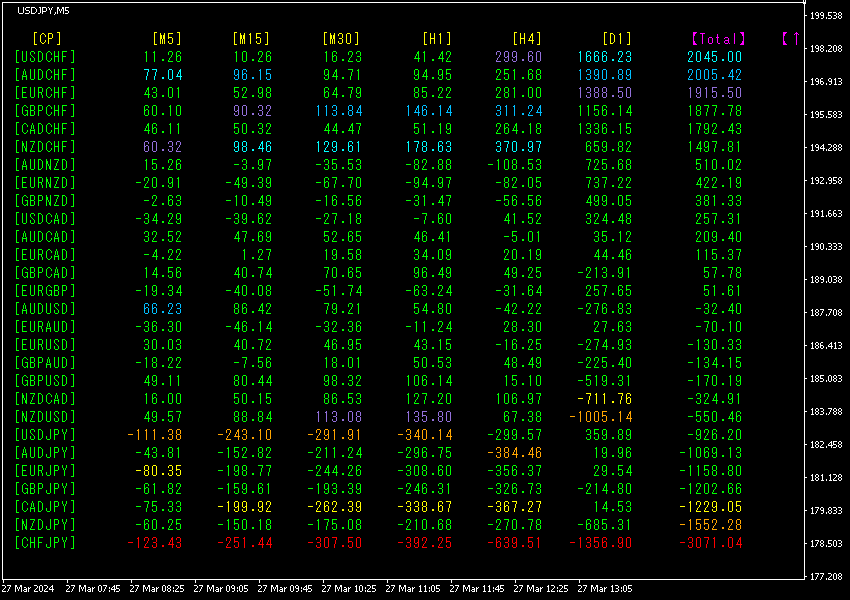Select the [M5] column header

pyautogui.click(x=167, y=38)
